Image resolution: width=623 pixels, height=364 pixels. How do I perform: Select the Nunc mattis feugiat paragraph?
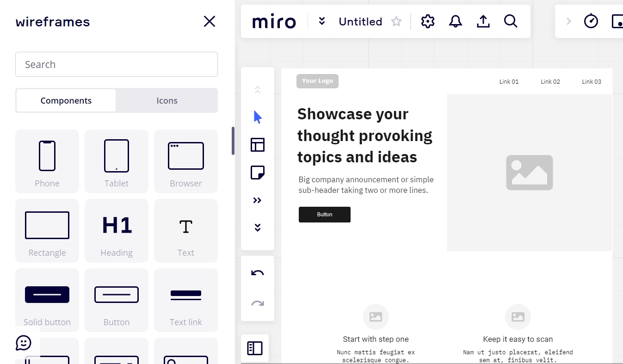click(376, 356)
